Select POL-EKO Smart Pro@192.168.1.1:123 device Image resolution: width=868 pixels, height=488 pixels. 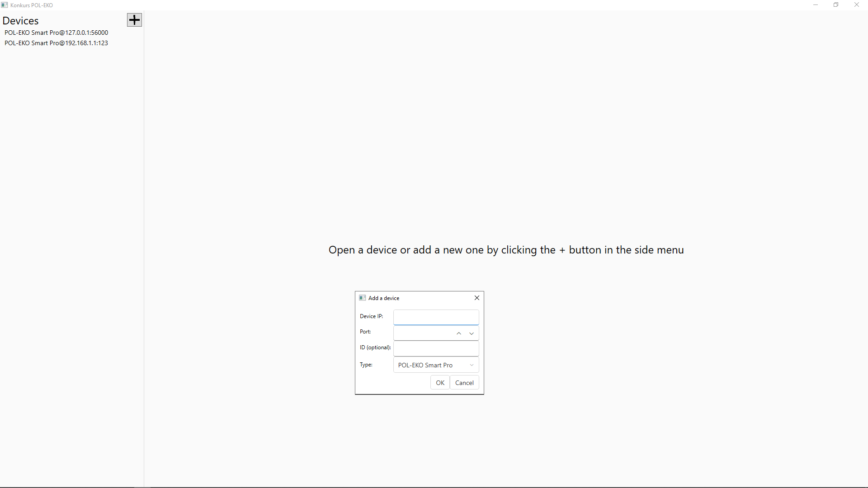[x=56, y=43]
